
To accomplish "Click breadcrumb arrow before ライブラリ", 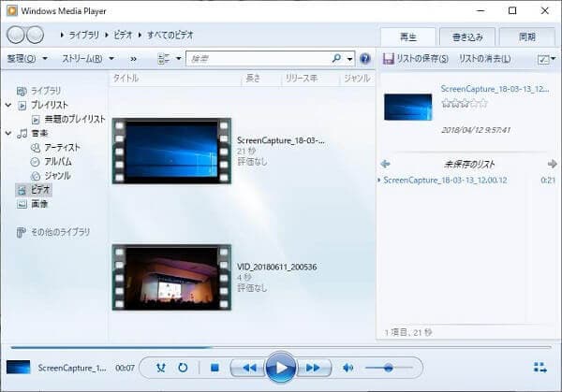I will [62, 35].
